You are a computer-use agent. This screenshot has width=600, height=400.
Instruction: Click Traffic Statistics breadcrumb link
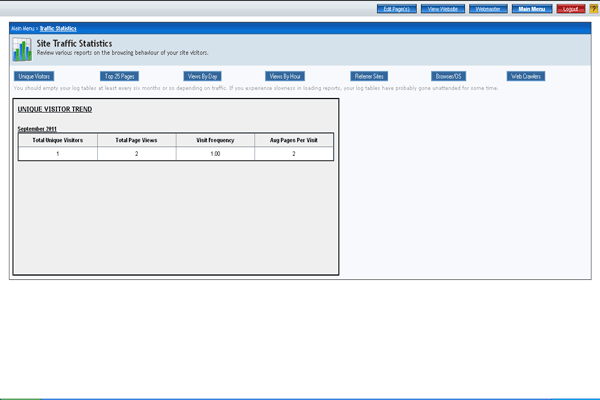60,29
